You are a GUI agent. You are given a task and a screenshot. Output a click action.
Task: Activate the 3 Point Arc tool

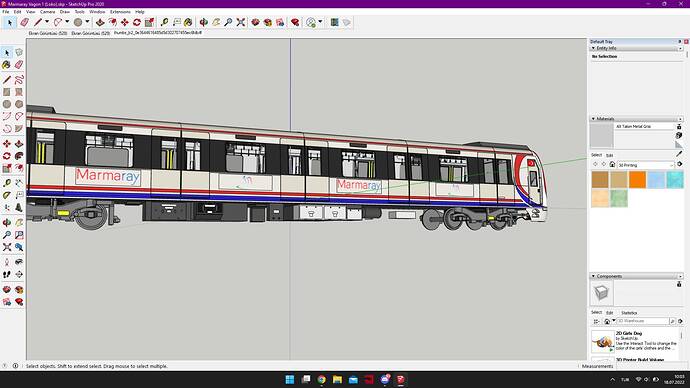[x=7, y=129]
